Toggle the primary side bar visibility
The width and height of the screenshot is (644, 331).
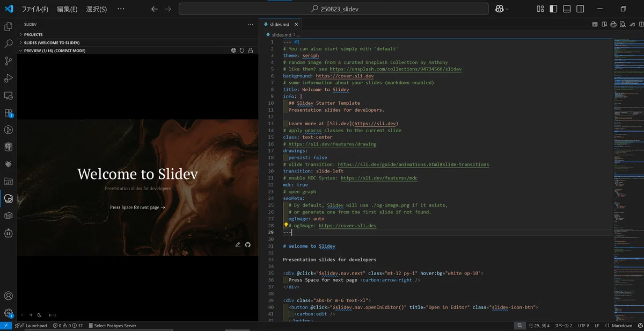[553, 9]
